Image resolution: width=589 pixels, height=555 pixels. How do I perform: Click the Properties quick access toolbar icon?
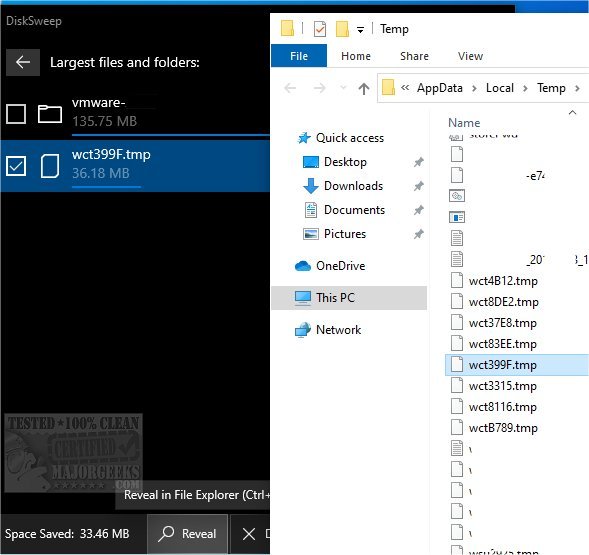[320, 29]
